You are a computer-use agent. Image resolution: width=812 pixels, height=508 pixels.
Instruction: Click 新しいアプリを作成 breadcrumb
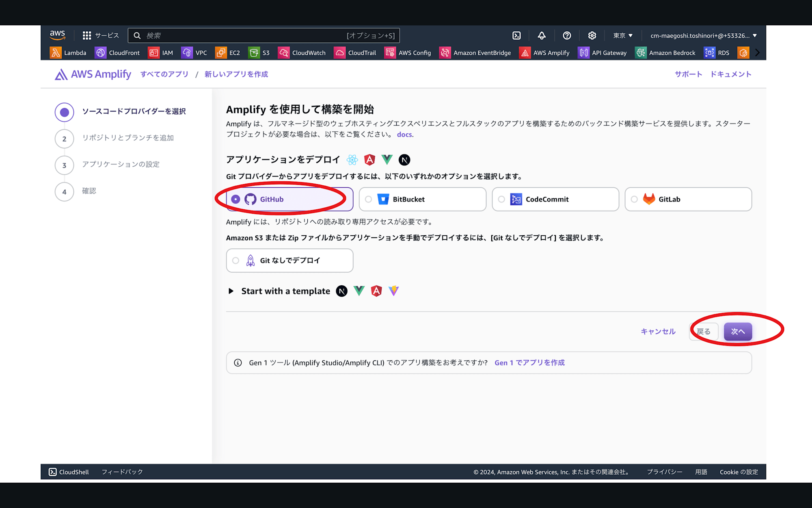pyautogui.click(x=236, y=74)
